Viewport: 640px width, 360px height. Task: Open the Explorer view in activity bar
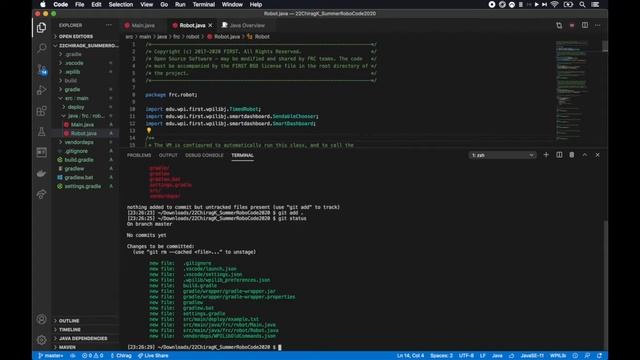point(41,28)
